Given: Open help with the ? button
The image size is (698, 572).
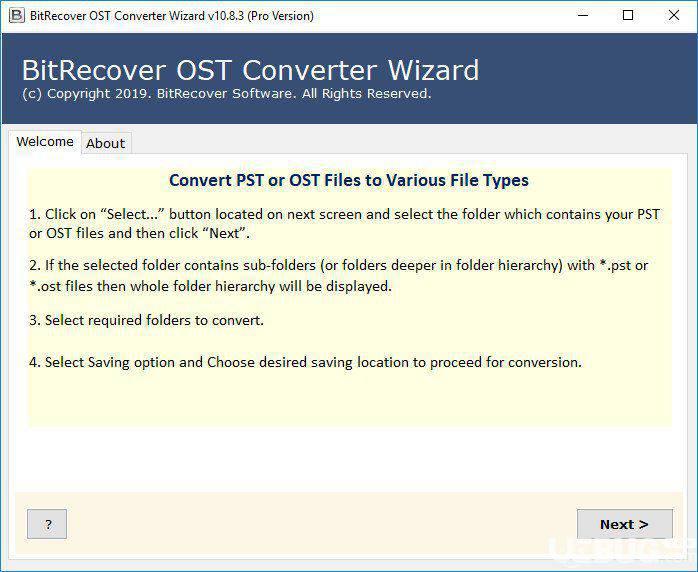Looking at the screenshot, I should click(47, 524).
